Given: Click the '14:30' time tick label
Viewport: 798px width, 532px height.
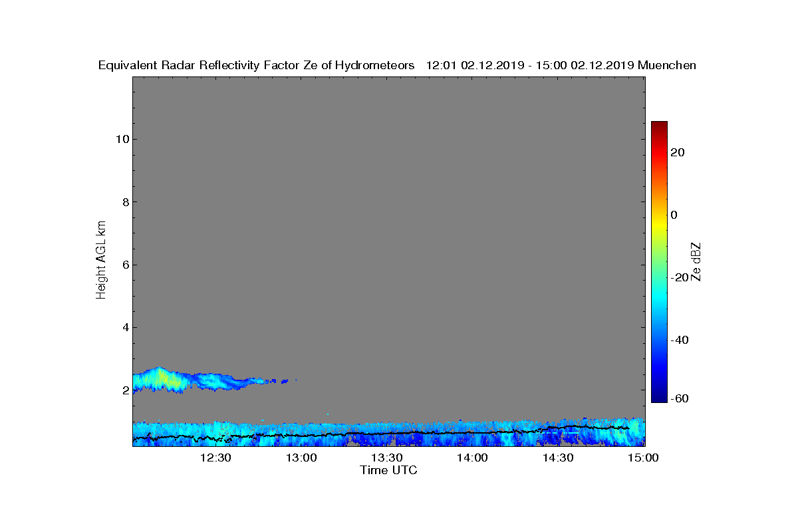Looking at the screenshot, I should (558, 458).
